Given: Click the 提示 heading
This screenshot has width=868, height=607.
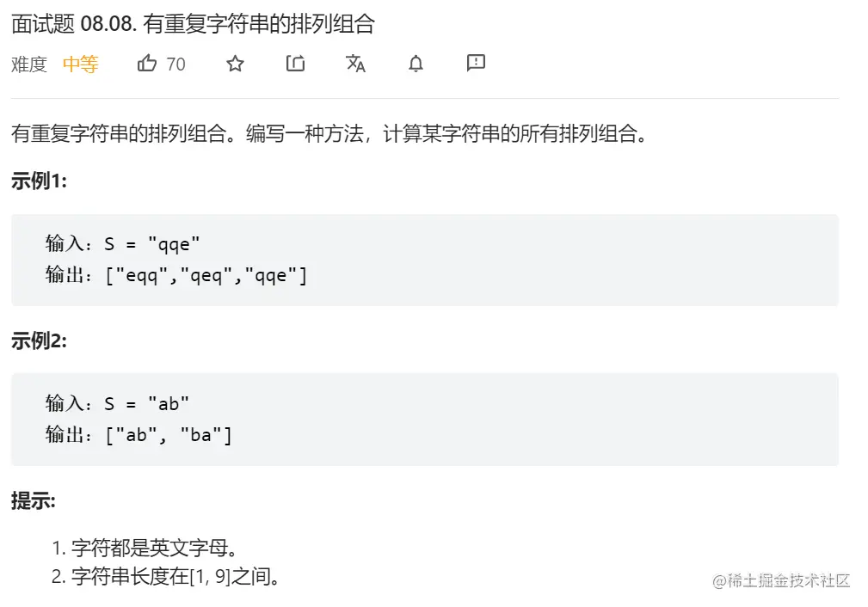Looking at the screenshot, I should point(34,500).
